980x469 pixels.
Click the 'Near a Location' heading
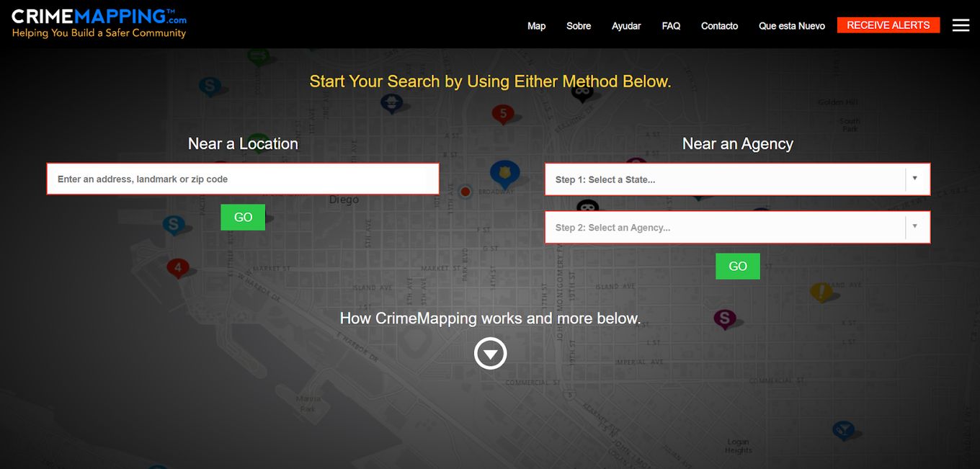pyautogui.click(x=243, y=144)
